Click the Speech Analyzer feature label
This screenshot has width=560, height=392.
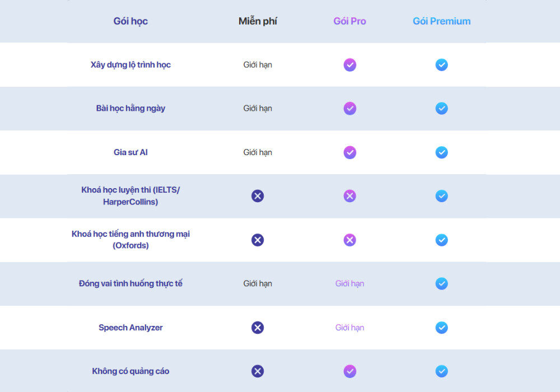coord(130,328)
